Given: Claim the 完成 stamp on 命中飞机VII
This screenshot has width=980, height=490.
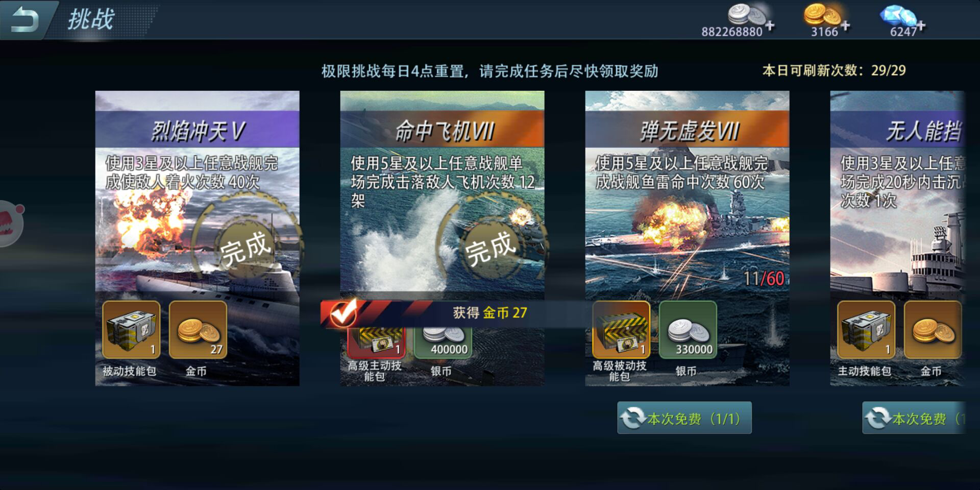Looking at the screenshot, I should pos(491,248).
